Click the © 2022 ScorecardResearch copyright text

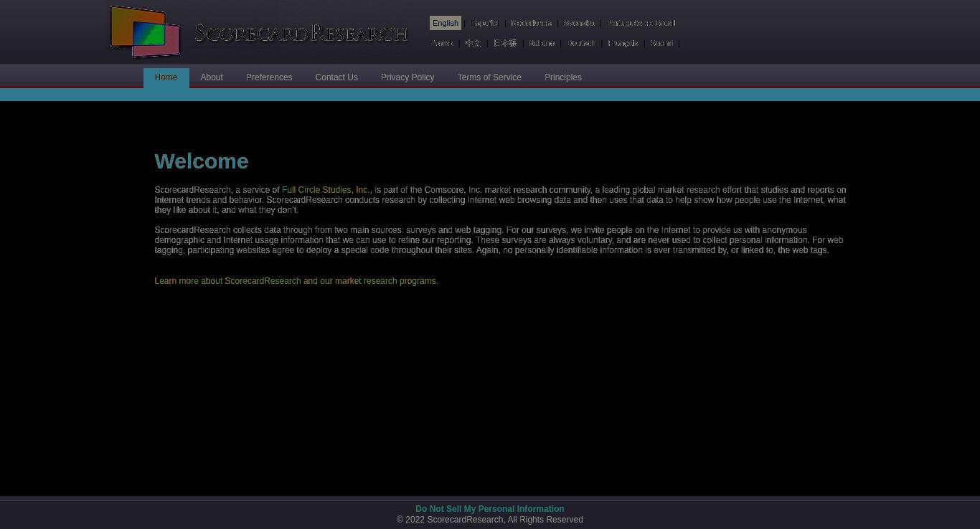coord(490,520)
